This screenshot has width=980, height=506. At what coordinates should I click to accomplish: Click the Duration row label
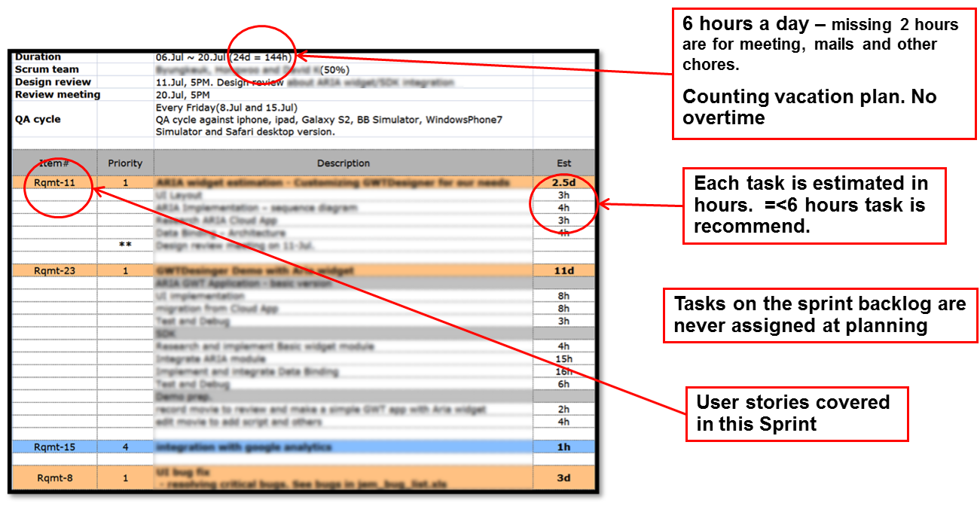click(x=38, y=57)
